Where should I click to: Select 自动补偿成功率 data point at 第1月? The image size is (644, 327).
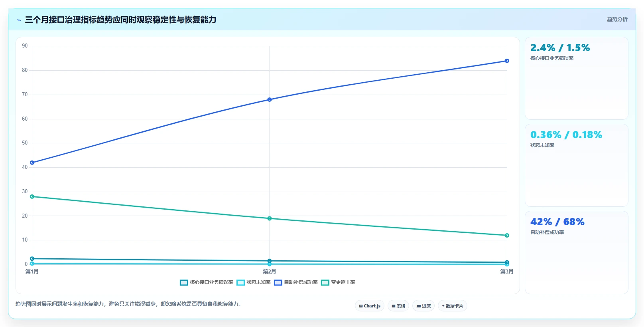point(32,163)
